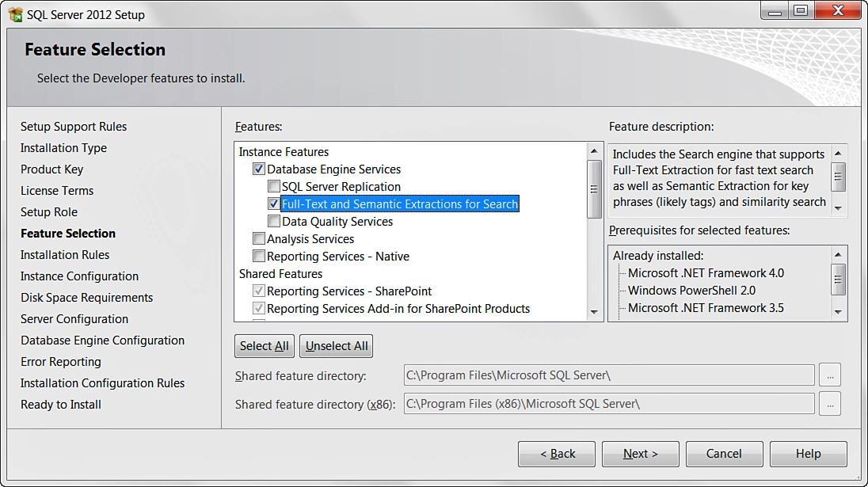Tick the Analysis Services checkbox
Screen dimensions: 868x487
[x=259, y=239]
